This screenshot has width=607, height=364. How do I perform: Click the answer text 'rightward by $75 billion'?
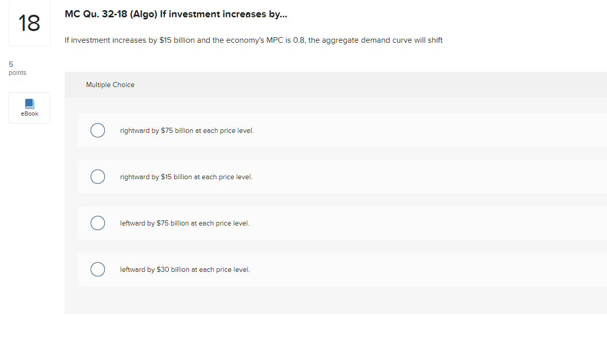coord(186,130)
